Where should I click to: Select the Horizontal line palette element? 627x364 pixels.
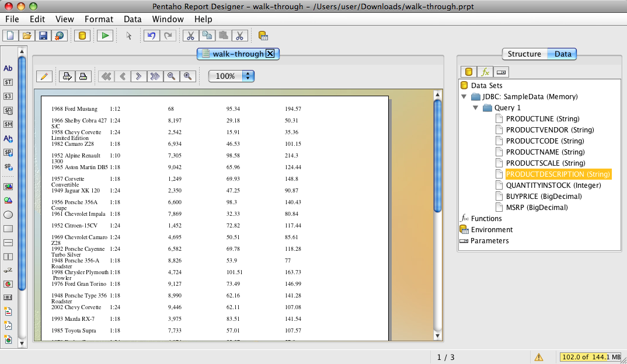click(8, 243)
